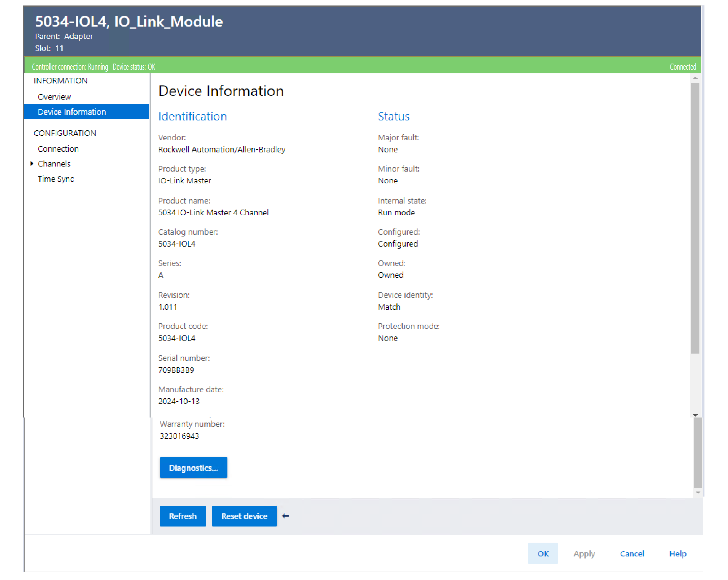Open the Overview page
728x580 pixels.
pyautogui.click(x=54, y=97)
